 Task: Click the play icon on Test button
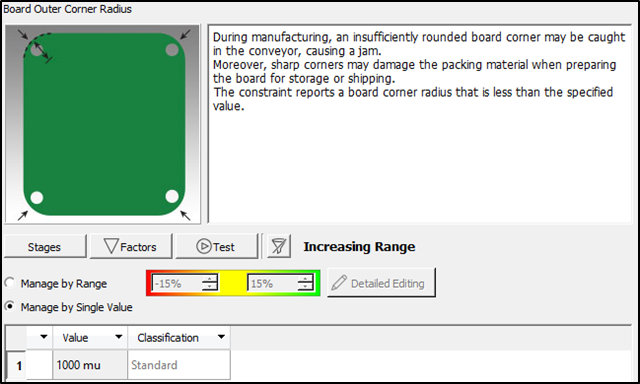tap(203, 246)
